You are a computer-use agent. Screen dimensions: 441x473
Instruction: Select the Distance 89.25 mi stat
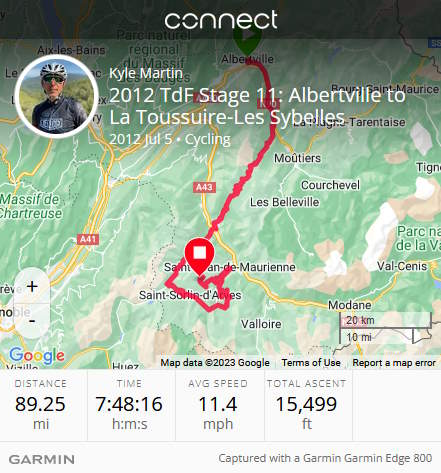pyautogui.click(x=40, y=405)
